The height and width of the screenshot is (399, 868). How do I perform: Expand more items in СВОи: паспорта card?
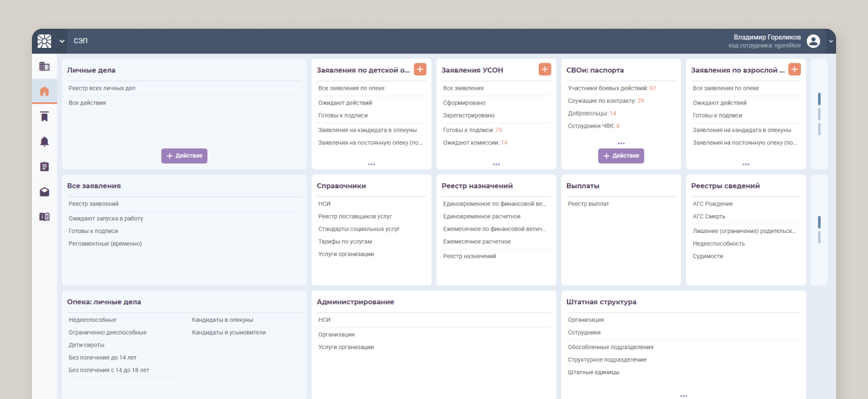click(x=621, y=144)
